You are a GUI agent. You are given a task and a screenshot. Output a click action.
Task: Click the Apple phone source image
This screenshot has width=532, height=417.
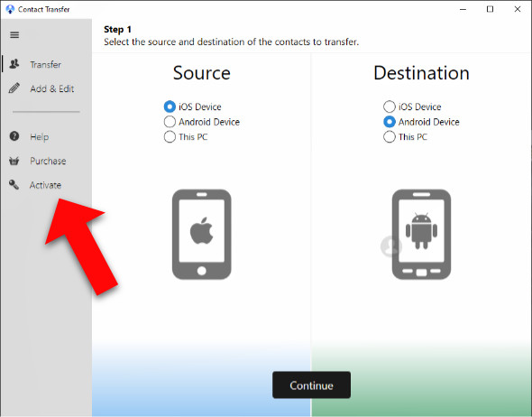click(202, 235)
